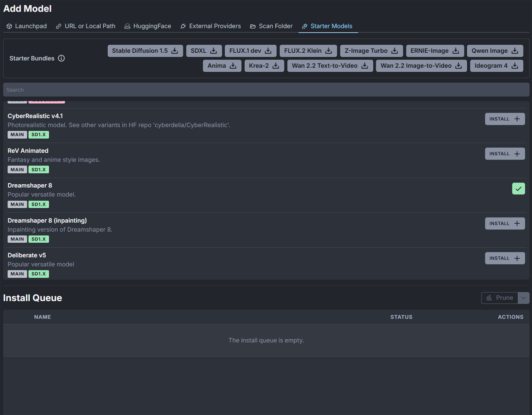The width and height of the screenshot is (532, 415).
Task: Click the NAME column header
Action: tap(43, 317)
